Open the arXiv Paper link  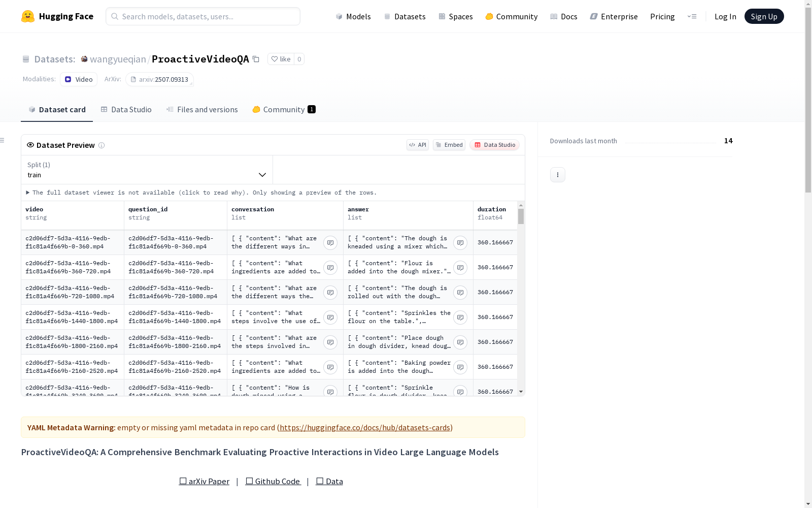click(204, 482)
